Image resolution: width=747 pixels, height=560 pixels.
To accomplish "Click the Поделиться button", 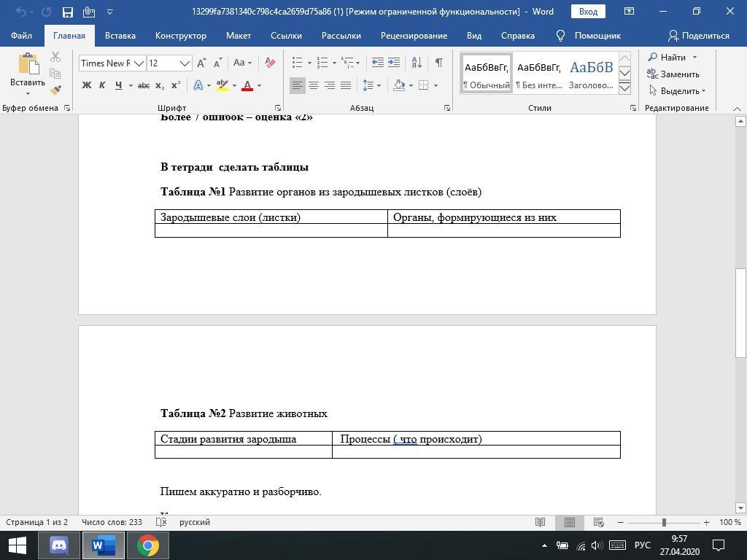I will tap(698, 35).
